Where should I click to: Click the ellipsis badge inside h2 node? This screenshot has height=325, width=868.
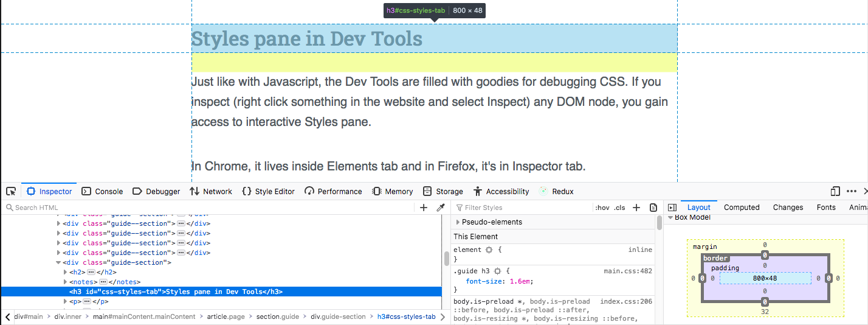[91, 272]
